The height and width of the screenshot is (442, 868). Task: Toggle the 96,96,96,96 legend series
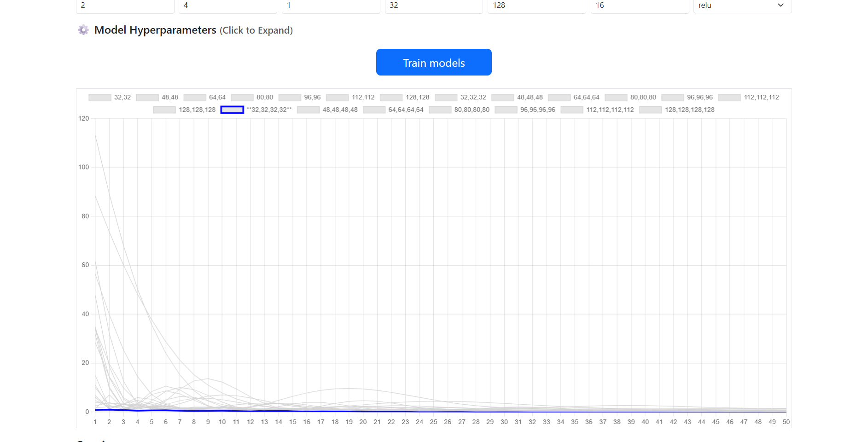point(525,110)
